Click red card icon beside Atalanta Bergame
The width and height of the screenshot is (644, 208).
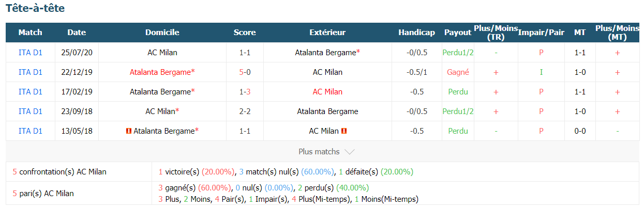[129, 131]
